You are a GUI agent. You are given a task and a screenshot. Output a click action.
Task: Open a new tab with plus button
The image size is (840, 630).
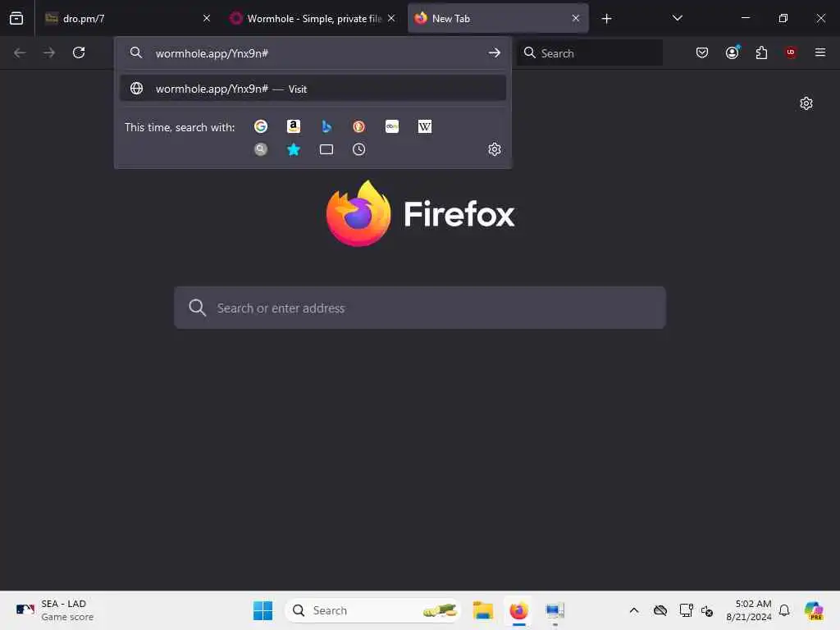pos(606,19)
